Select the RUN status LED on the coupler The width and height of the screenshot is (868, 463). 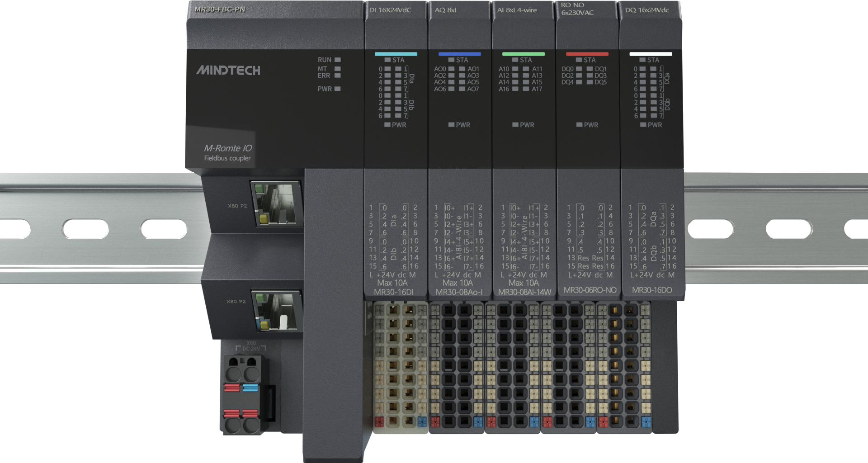[337, 60]
